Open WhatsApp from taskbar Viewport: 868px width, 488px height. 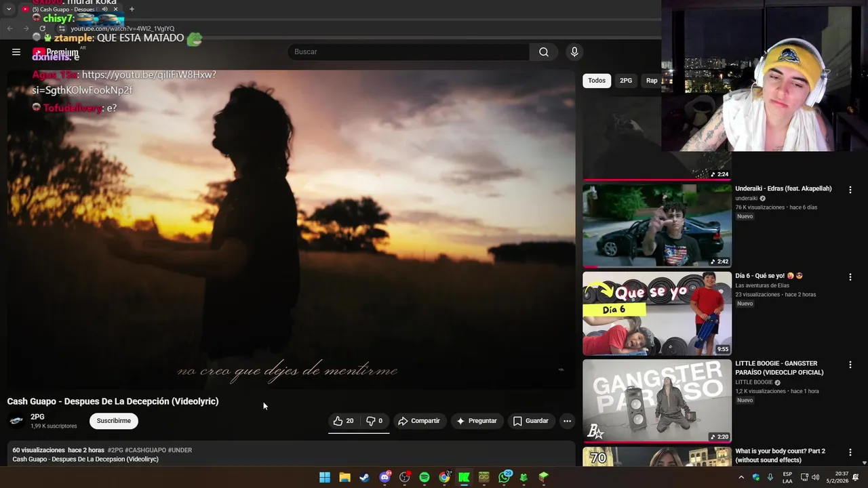click(504, 477)
